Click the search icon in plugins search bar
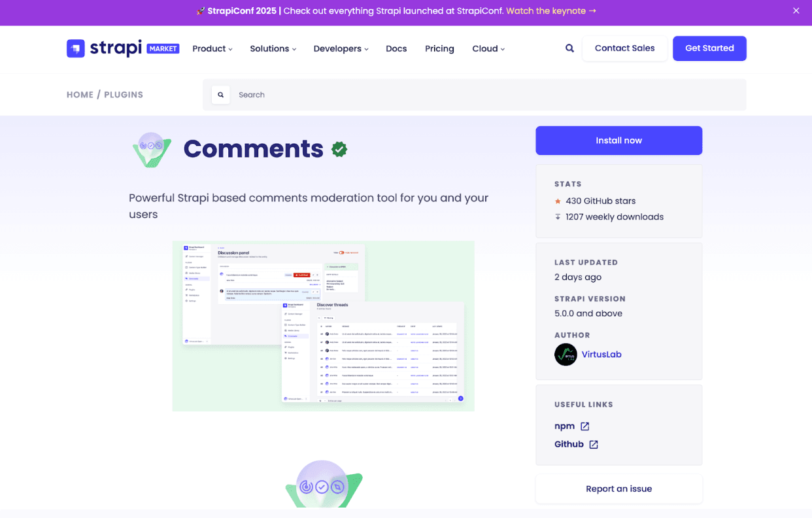 click(220, 95)
